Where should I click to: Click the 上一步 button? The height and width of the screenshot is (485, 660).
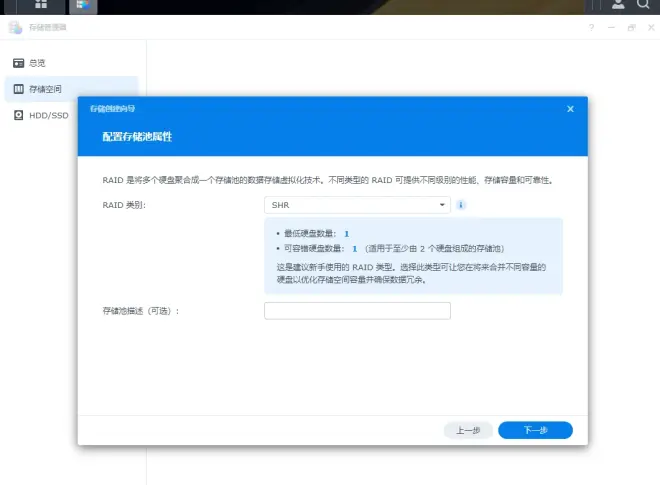click(x=468, y=430)
